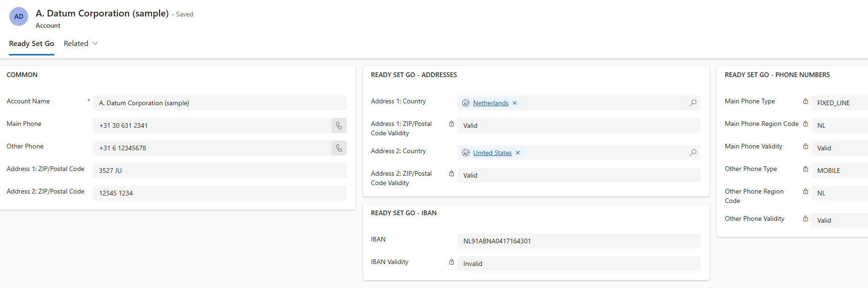The image size is (868, 288).
Task: Click the globe icon beside United States
Action: tap(466, 153)
